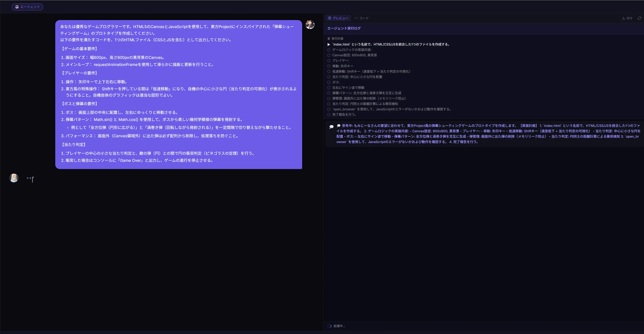Click the 処理中 spinner icon
644x334 pixels.
[329, 326]
